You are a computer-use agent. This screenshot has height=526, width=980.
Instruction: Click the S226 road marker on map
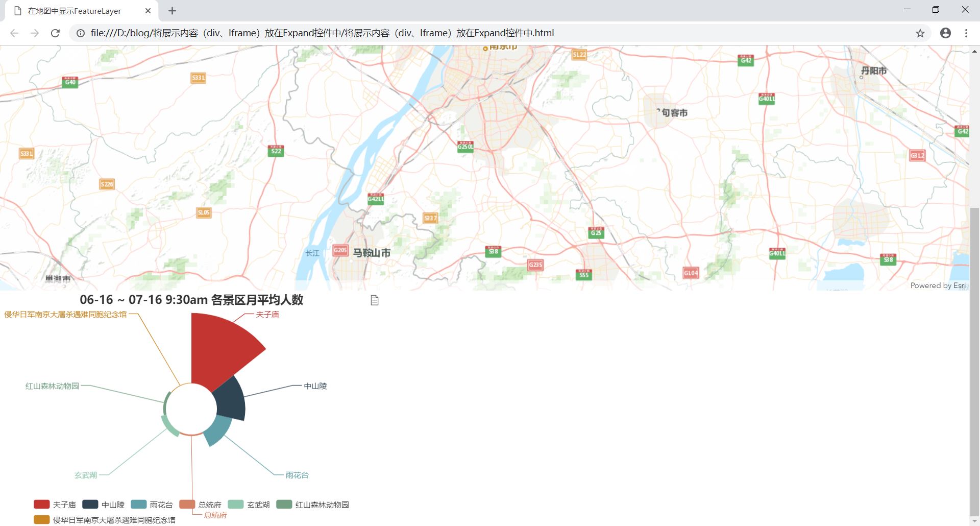point(107,184)
